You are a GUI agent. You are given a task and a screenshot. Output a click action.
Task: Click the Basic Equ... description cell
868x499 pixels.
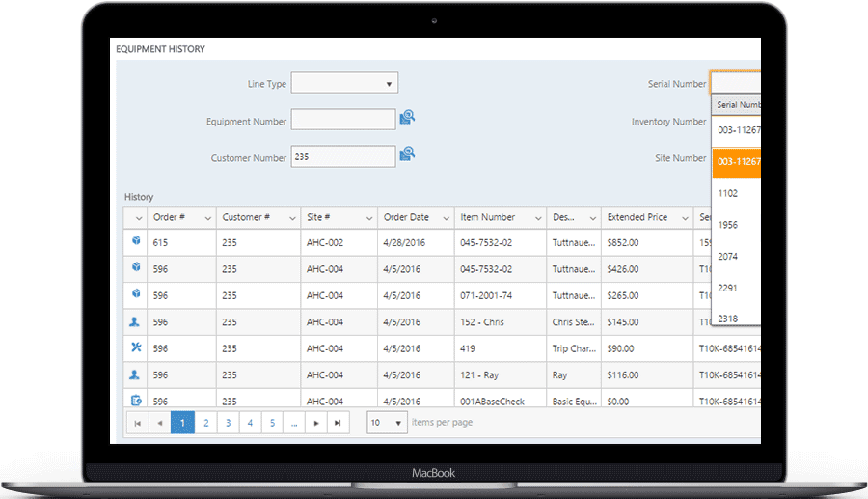click(x=574, y=399)
